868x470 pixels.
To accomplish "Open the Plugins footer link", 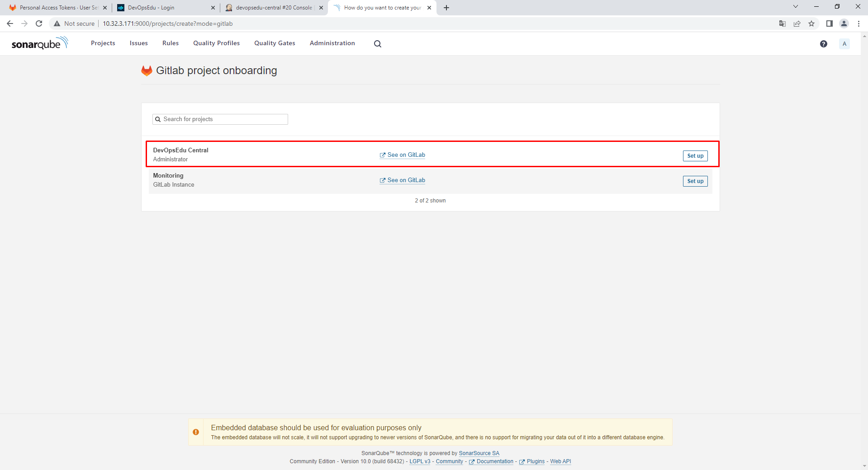I will (532, 461).
